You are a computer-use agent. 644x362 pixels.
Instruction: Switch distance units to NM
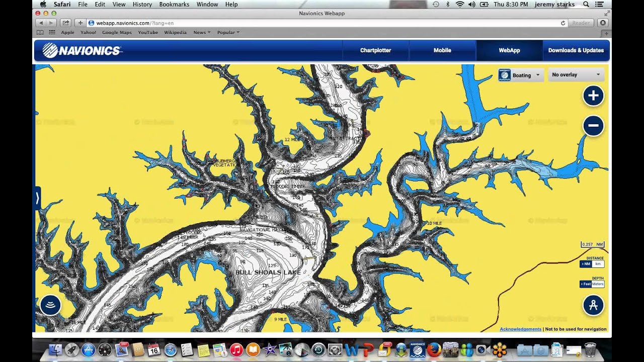(586, 264)
